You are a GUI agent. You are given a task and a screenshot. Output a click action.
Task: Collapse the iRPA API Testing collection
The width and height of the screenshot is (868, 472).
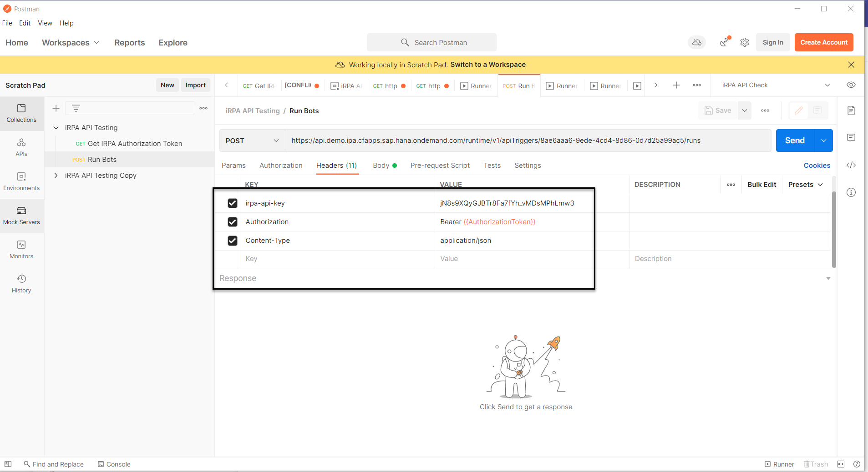(56, 128)
